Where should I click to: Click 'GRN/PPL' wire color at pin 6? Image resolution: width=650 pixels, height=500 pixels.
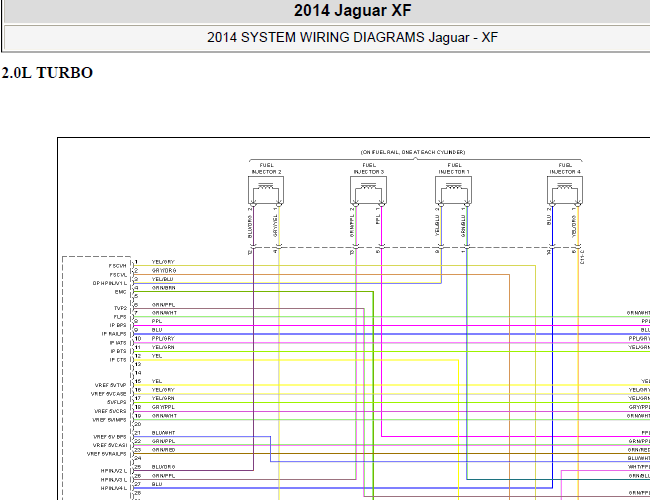click(163, 305)
